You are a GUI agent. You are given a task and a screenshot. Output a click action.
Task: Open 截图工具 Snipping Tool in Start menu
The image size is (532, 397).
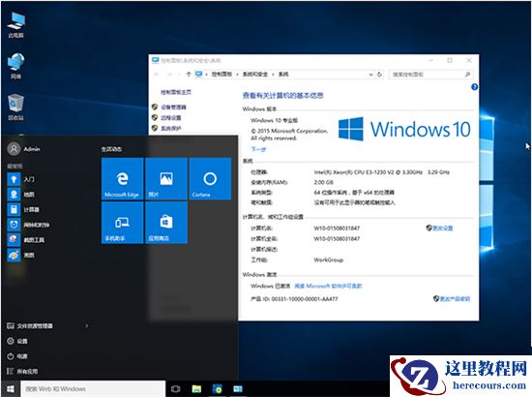26,240
